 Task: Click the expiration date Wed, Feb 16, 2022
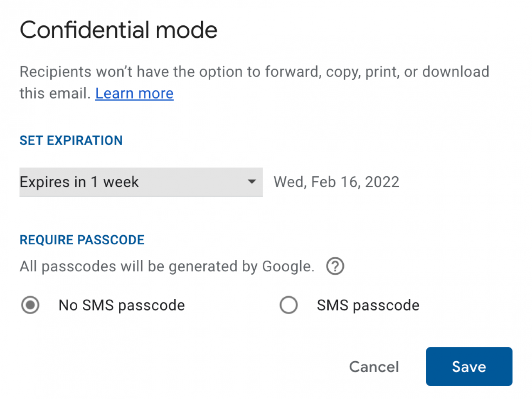point(336,182)
